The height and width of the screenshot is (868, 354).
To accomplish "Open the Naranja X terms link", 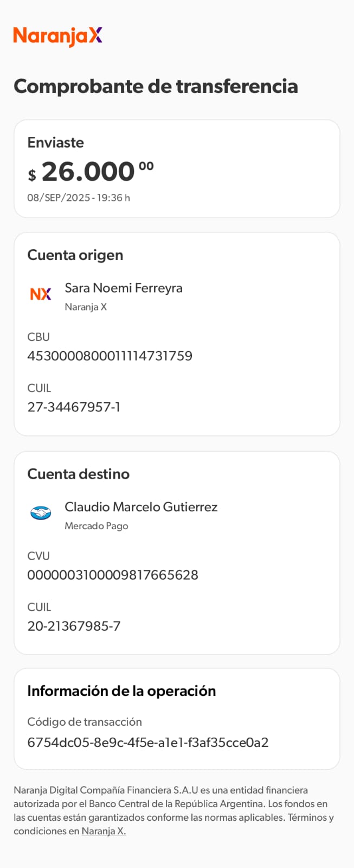I will [x=104, y=831].
